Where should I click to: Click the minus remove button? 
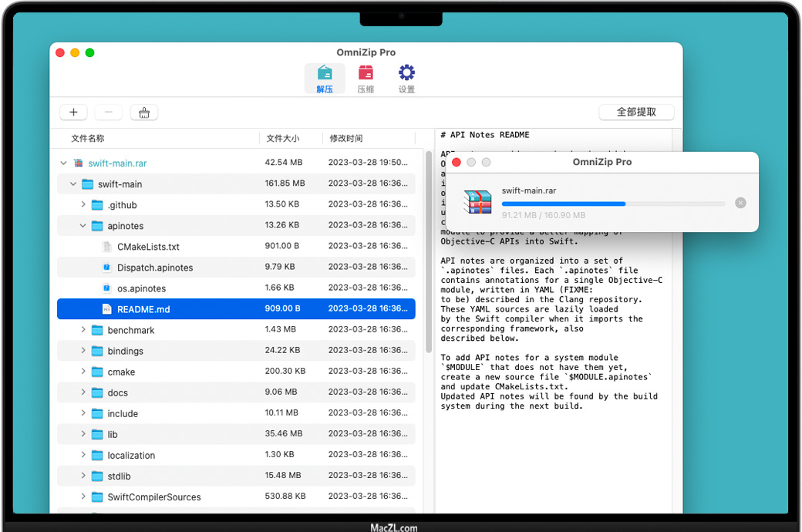109,113
